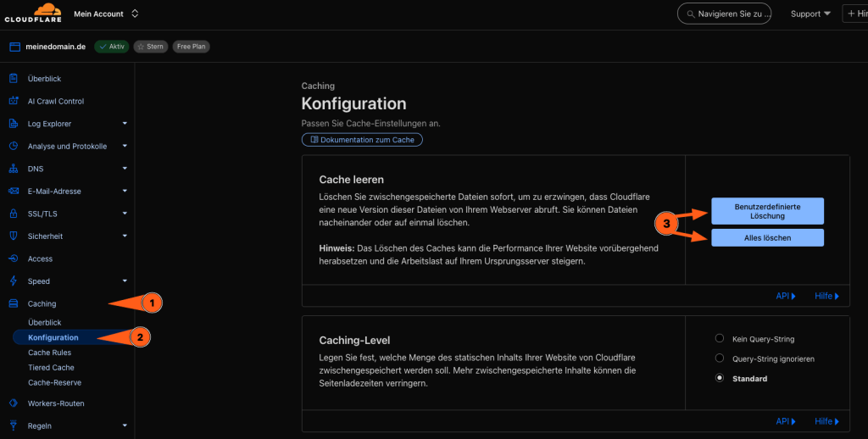The height and width of the screenshot is (439, 868).
Task: Select Kein Query-String radio option
Action: (720, 339)
